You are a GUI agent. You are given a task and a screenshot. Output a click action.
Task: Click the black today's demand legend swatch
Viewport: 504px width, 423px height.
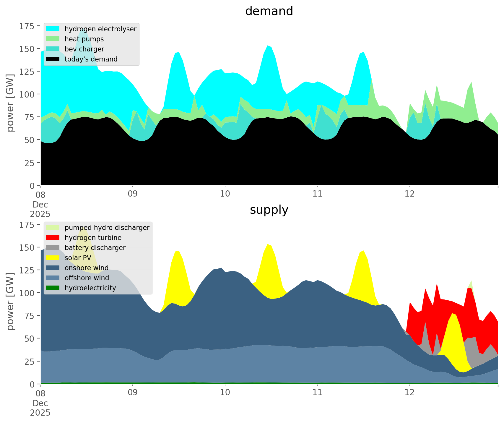[53, 59]
